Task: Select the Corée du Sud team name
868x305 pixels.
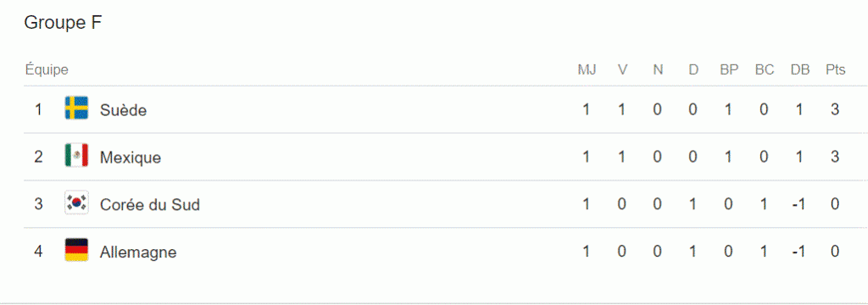Action: [x=150, y=205]
